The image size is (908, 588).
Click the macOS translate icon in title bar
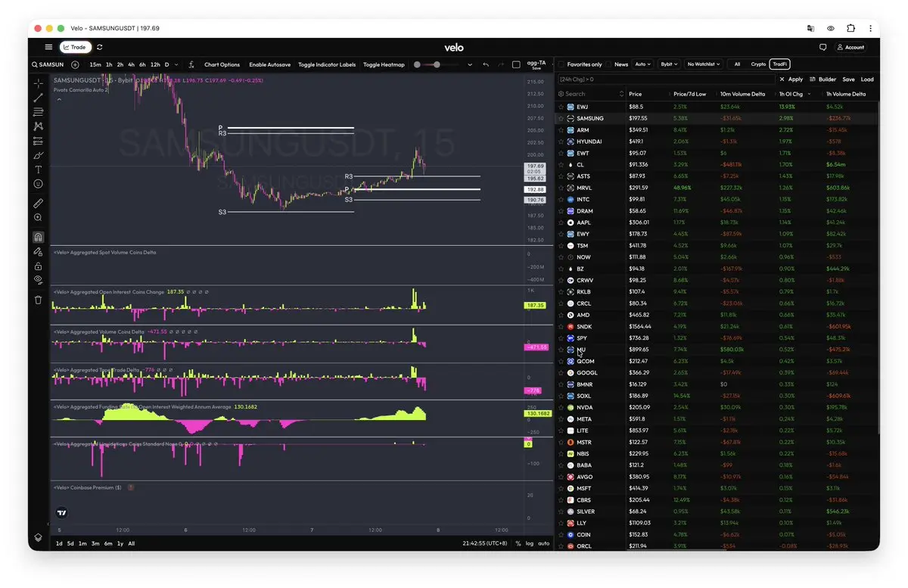(x=810, y=28)
